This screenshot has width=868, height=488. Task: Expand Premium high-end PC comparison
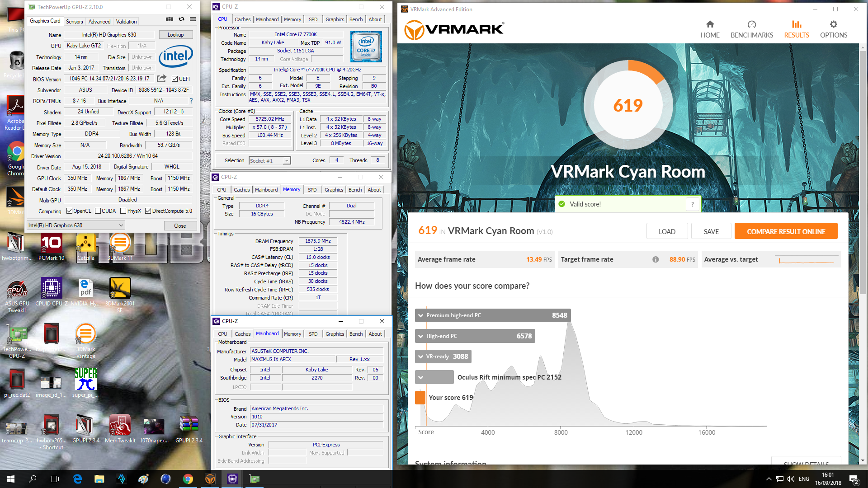click(x=493, y=315)
